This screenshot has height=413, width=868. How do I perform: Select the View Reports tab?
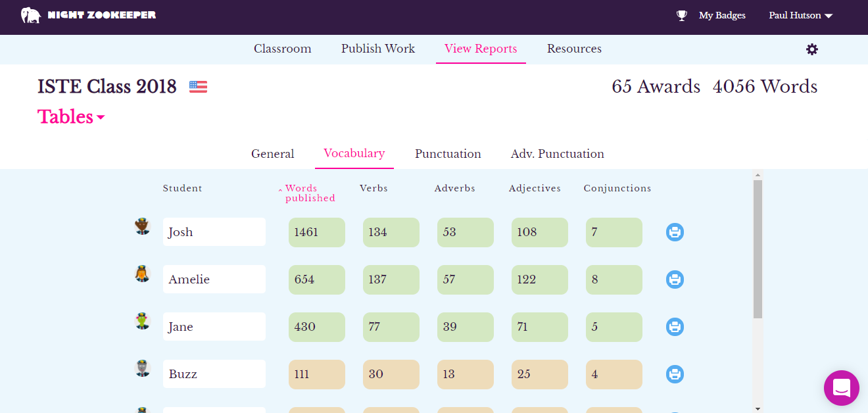click(481, 49)
